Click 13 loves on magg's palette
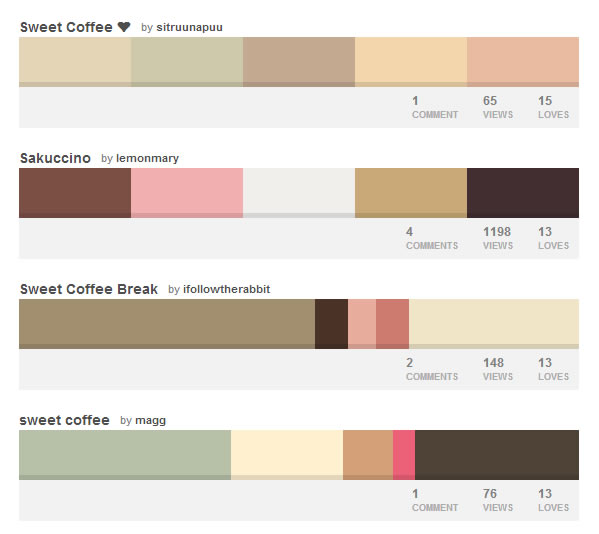 [553, 500]
